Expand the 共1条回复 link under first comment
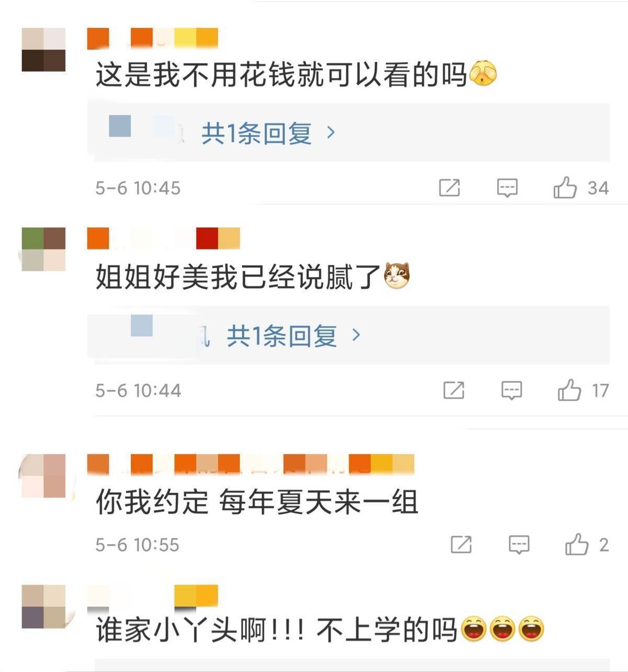The height and width of the screenshot is (672, 628). [x=256, y=133]
